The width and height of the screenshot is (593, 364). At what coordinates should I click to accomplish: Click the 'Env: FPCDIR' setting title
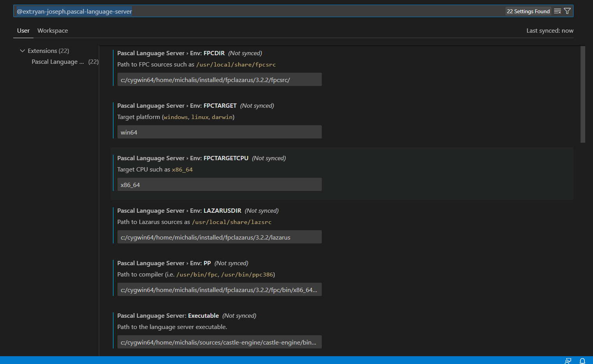pos(171,53)
